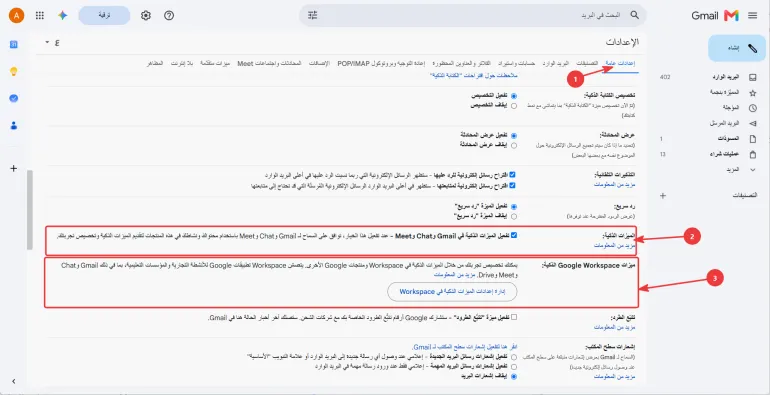Screen dimensions: 770x395
Task: Switch to Inbox settings tab
Action: pos(555,64)
